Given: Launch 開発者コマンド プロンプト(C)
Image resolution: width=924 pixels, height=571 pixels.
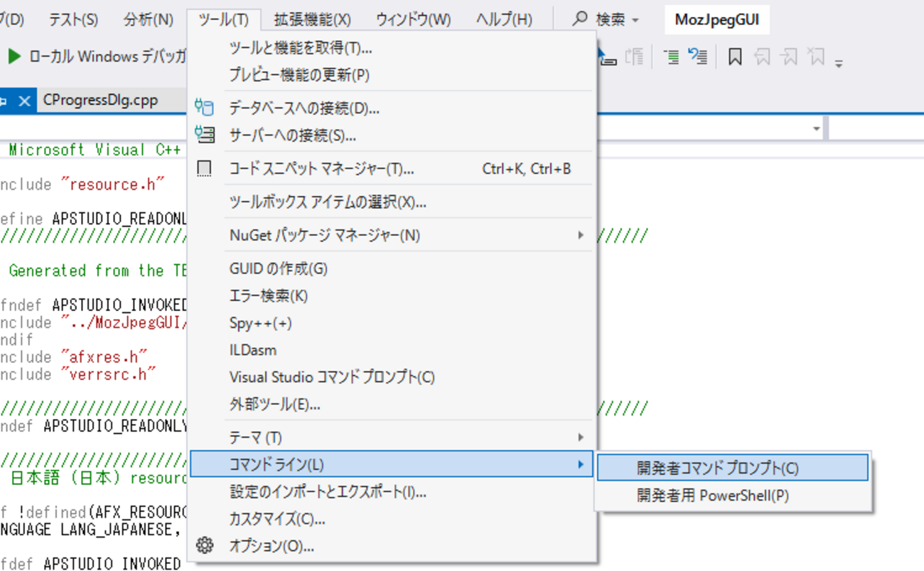Looking at the screenshot, I should coord(733,468).
